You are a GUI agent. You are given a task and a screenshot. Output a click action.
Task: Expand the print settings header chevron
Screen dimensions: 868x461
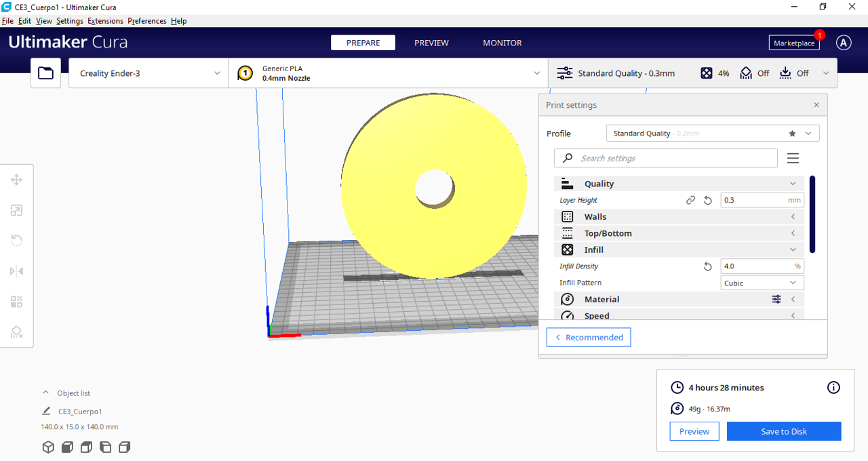[x=826, y=73]
